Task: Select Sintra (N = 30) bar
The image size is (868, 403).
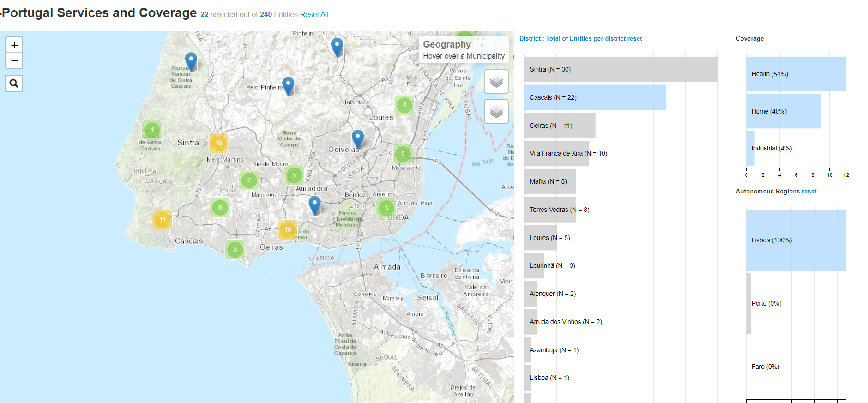Action: pyautogui.click(x=621, y=69)
